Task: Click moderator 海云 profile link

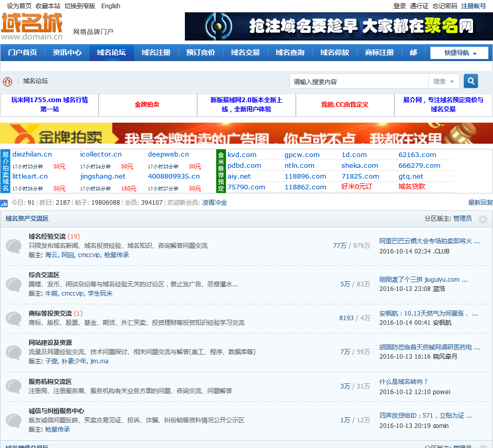Action: (51, 255)
